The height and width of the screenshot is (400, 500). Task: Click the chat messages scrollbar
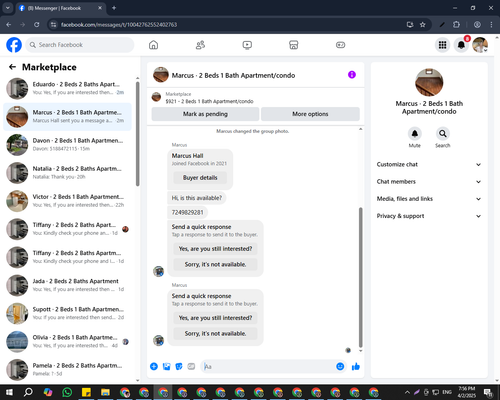[360, 277]
